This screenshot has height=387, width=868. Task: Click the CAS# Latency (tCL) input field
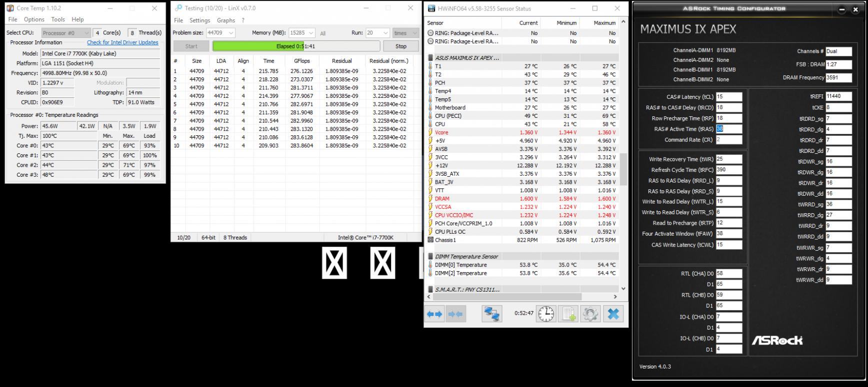[728, 97]
